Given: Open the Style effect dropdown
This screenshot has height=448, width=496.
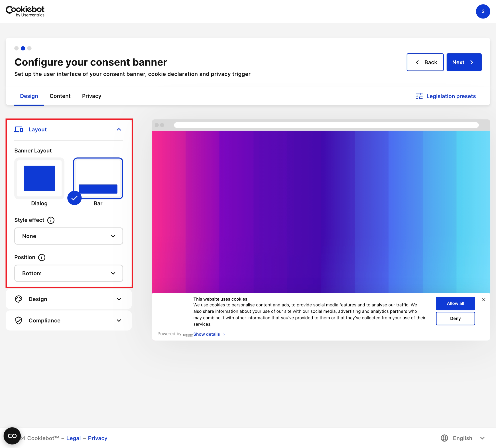Looking at the screenshot, I should click(69, 236).
